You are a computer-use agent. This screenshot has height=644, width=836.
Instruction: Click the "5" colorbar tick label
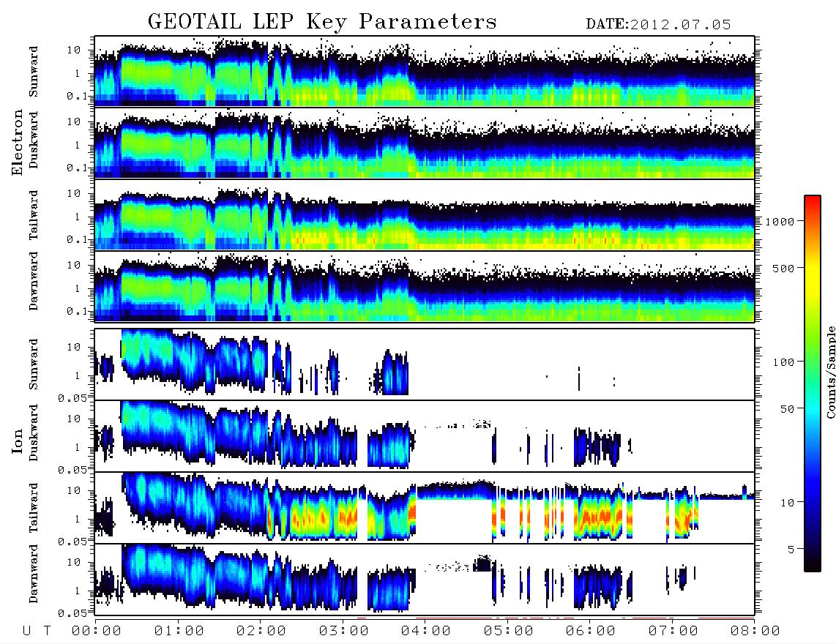tap(791, 549)
